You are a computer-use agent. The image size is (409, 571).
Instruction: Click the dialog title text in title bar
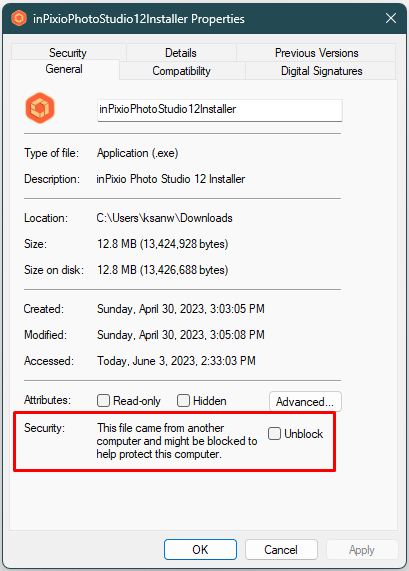coord(139,19)
